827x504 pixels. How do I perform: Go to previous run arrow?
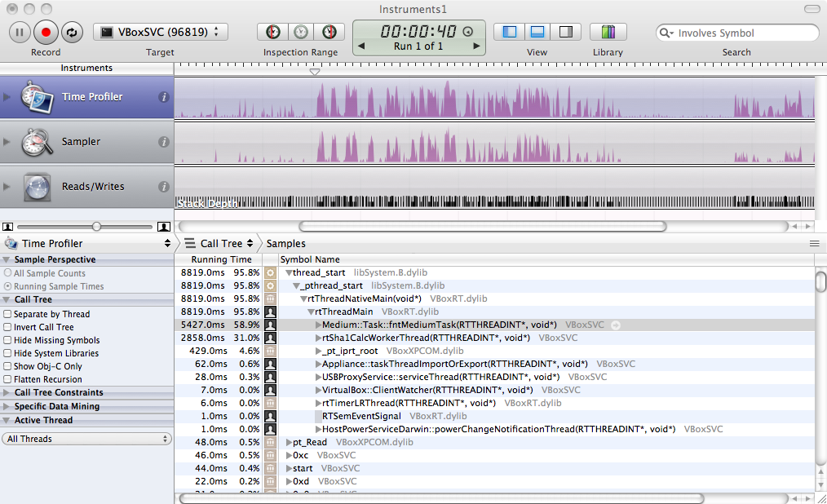coord(361,46)
